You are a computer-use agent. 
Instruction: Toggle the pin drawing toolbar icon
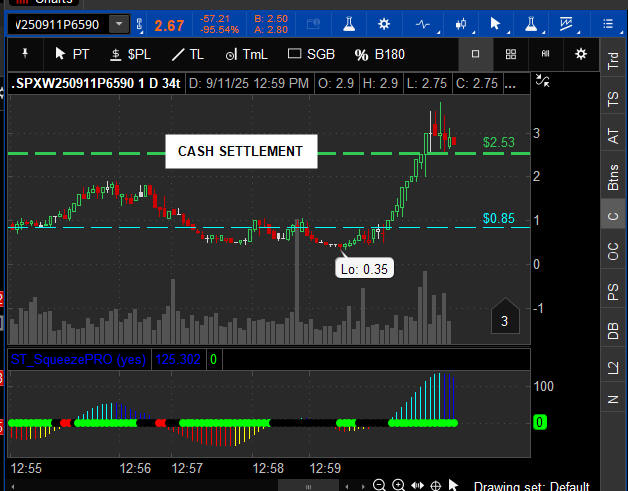click(x=24, y=53)
